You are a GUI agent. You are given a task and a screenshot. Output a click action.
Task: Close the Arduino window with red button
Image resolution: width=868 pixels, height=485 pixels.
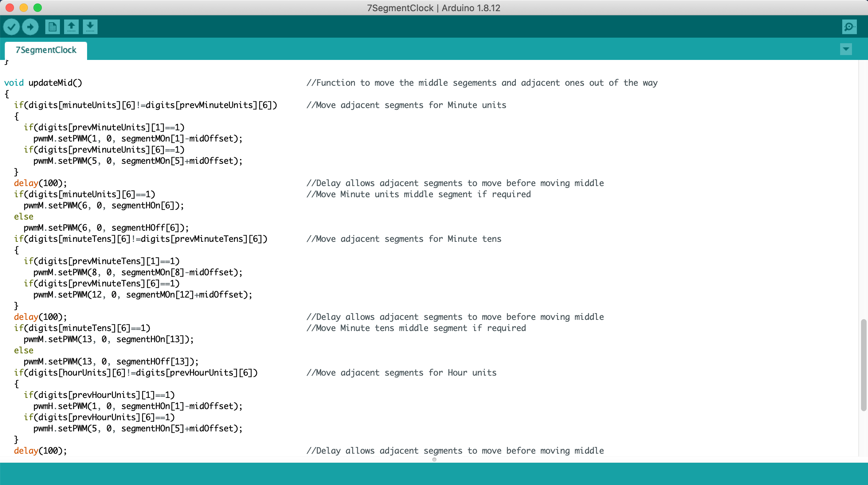point(10,8)
